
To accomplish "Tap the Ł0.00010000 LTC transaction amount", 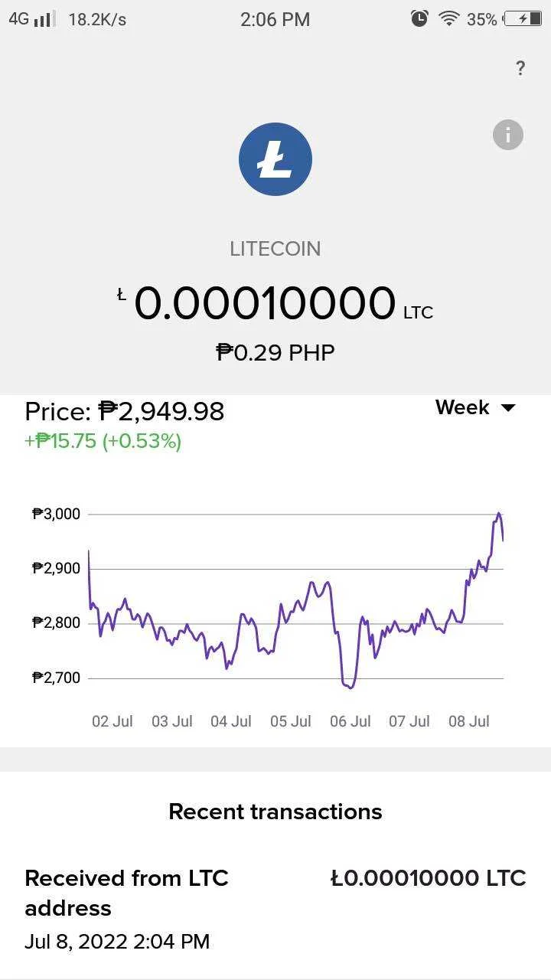I will 429,878.
